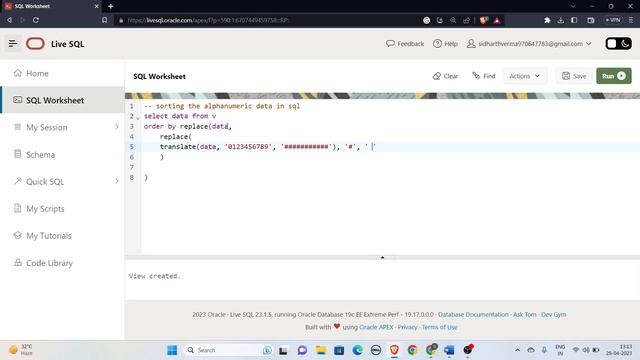This screenshot has width=640, height=360.
Task: Open the Database Documentation link
Action: point(473,315)
